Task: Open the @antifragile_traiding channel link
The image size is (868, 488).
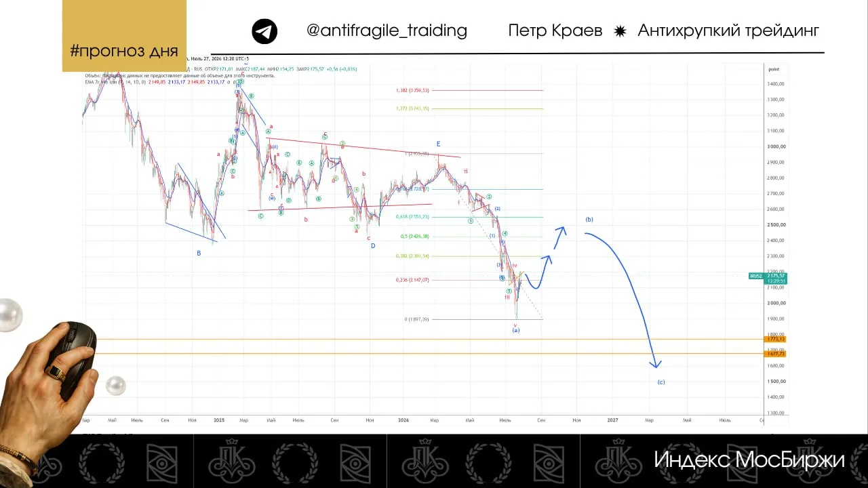Action: [387, 30]
